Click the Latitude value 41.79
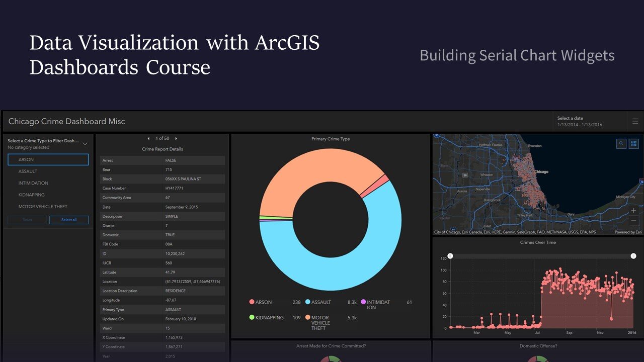The height and width of the screenshot is (362, 644). pyautogui.click(x=170, y=272)
